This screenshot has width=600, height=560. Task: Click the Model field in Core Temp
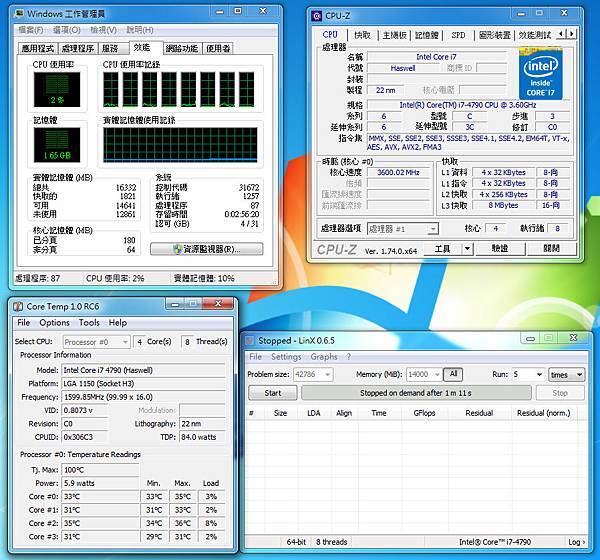143,370
